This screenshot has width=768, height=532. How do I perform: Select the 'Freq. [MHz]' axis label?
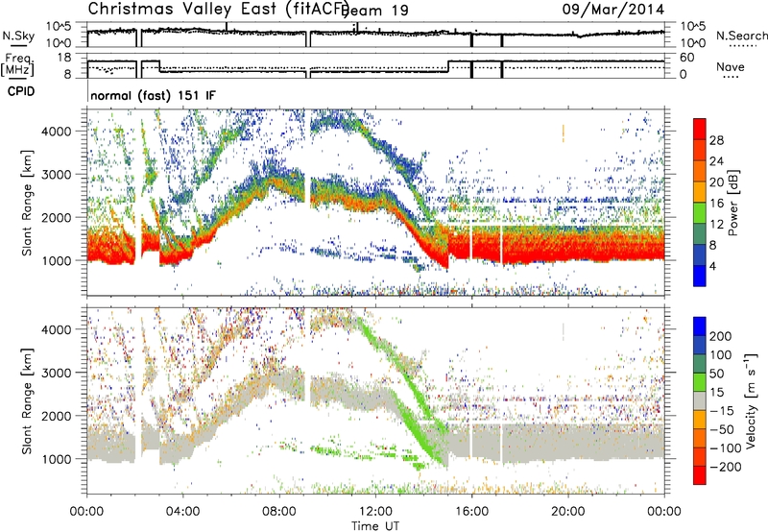17,64
